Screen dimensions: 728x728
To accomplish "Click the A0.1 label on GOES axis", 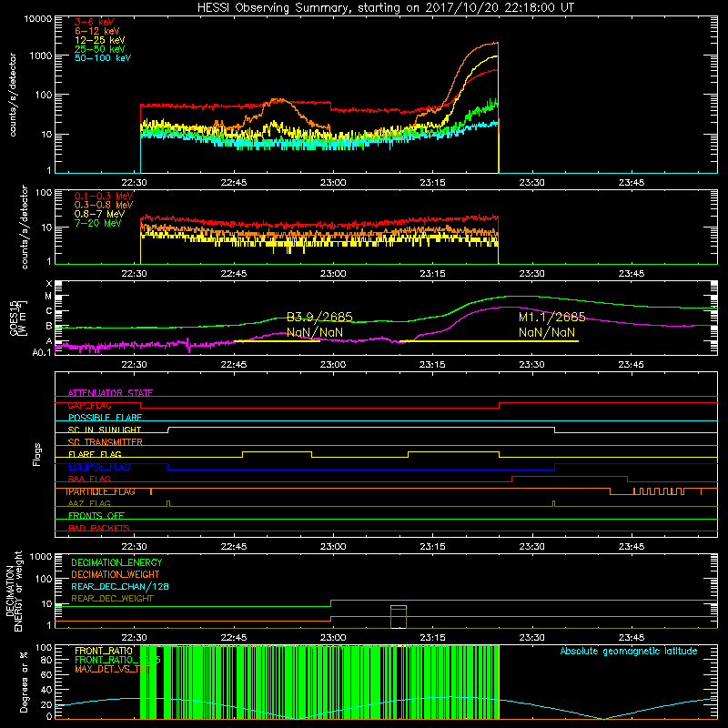I will (x=42, y=352).
